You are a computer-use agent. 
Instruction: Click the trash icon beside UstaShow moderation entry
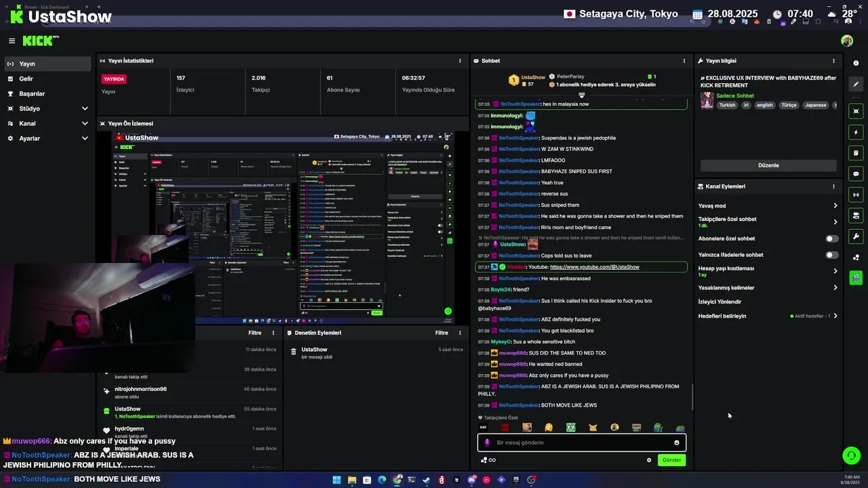(294, 352)
